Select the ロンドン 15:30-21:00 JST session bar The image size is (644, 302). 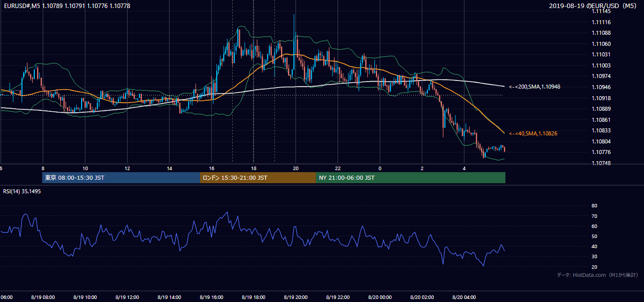tap(258, 178)
